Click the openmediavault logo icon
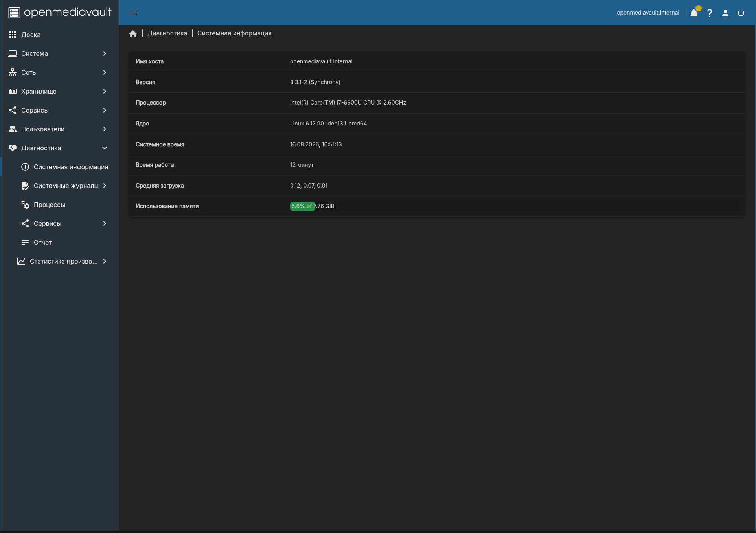Image resolution: width=756 pixels, height=533 pixels. coord(14,13)
